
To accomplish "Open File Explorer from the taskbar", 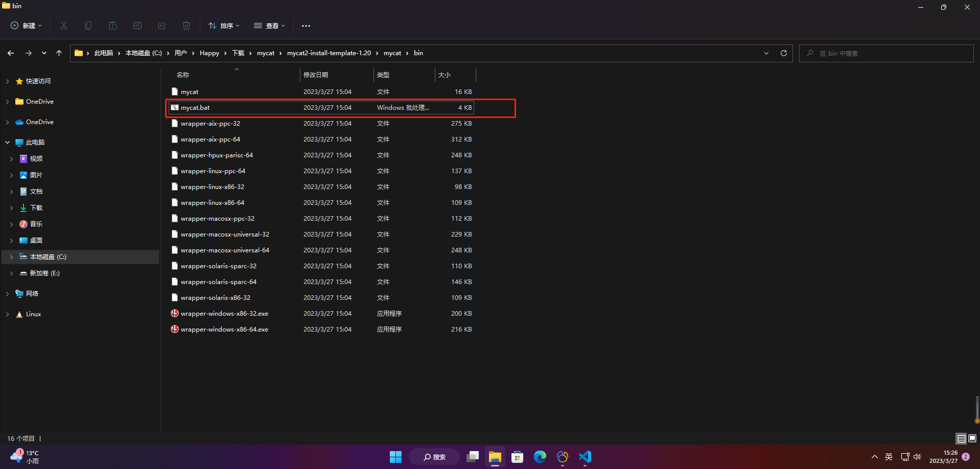I will (x=495, y=457).
